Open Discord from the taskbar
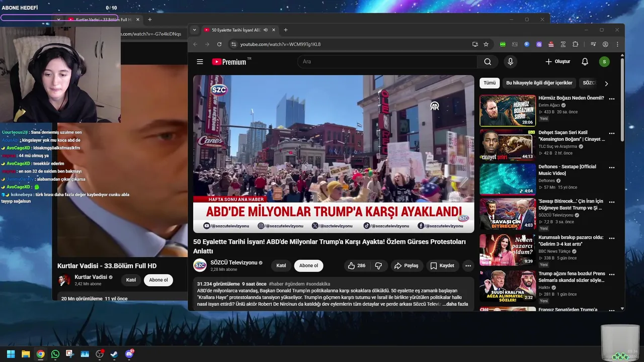This screenshot has height=362, width=644. 129,354
